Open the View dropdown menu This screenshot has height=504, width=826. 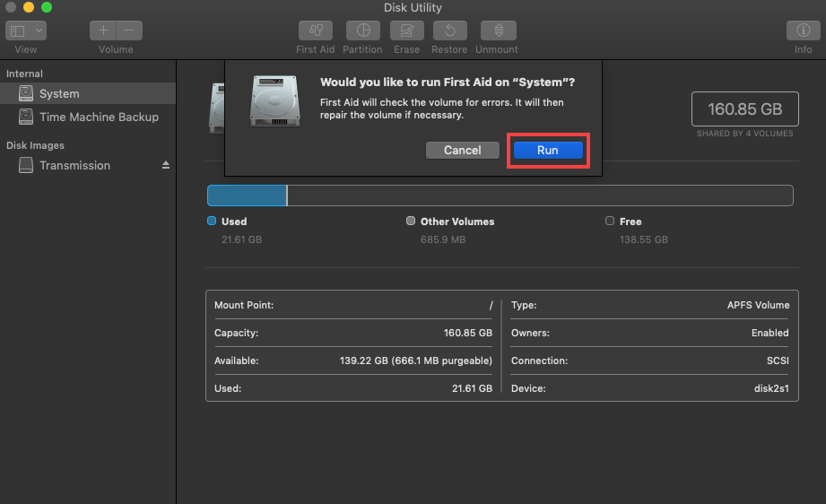click(26, 30)
